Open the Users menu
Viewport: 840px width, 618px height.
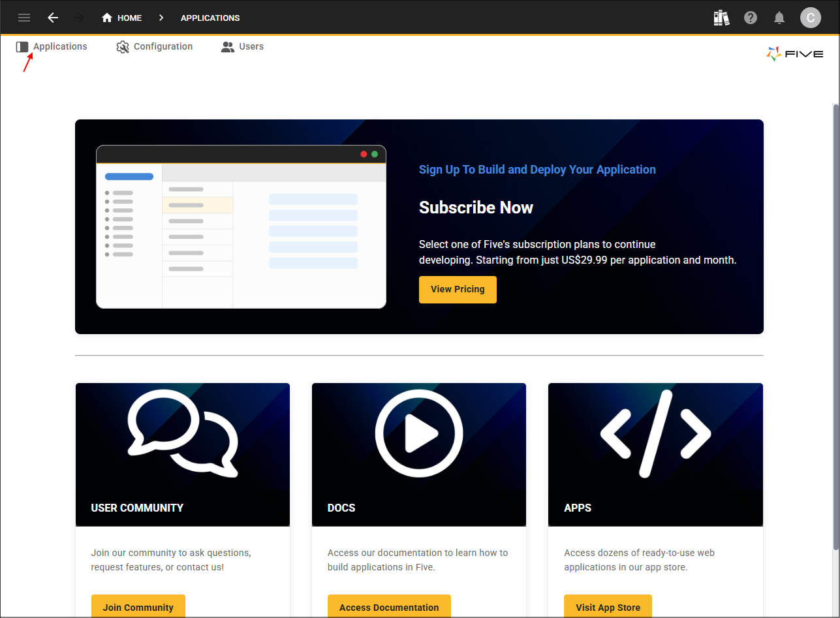(x=242, y=47)
